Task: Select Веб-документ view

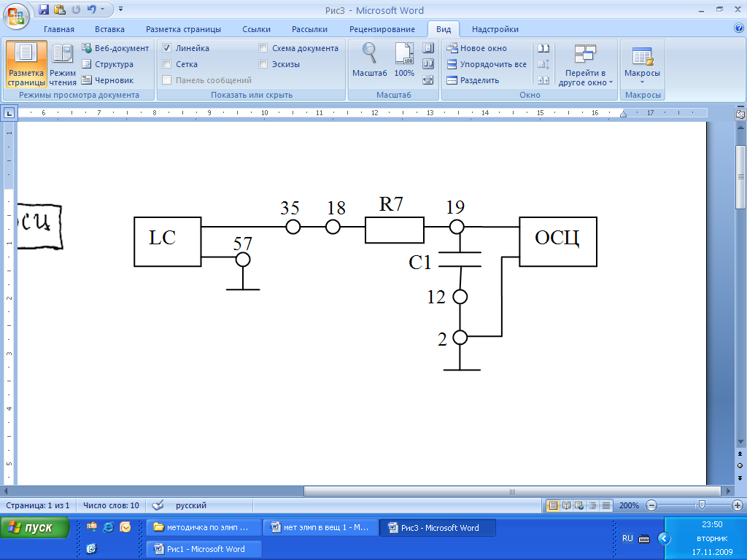Action: (115, 48)
